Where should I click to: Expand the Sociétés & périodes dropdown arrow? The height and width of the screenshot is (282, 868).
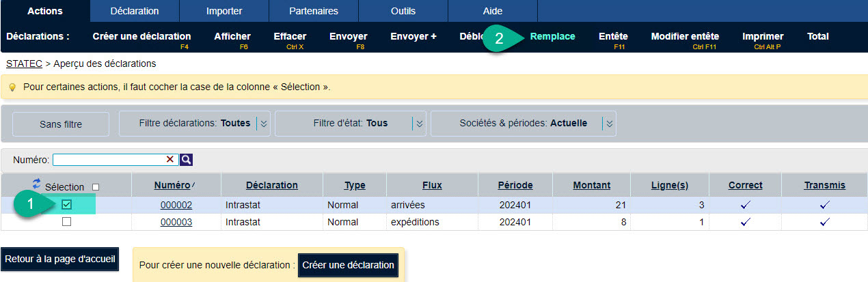point(609,124)
